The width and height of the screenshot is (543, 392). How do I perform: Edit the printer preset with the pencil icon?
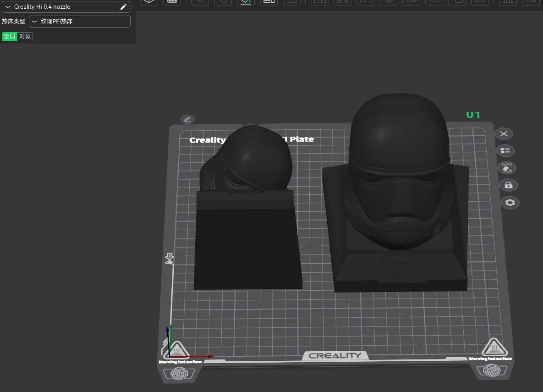[123, 6]
